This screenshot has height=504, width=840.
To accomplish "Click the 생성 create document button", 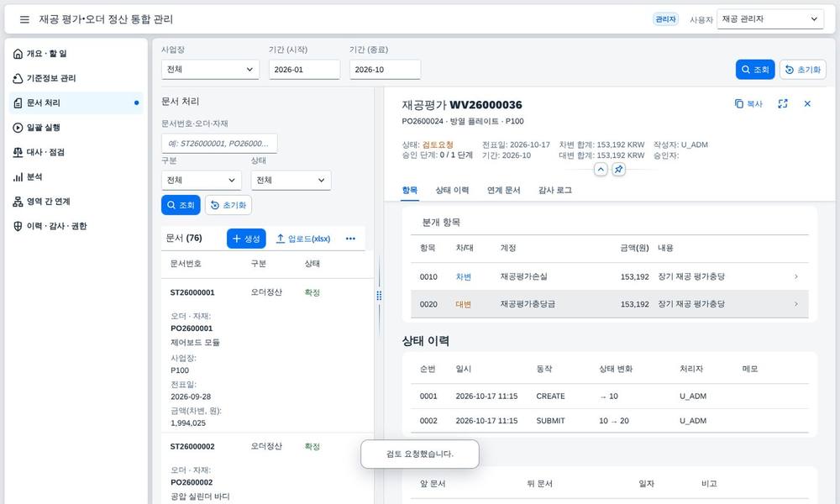I will [246, 239].
